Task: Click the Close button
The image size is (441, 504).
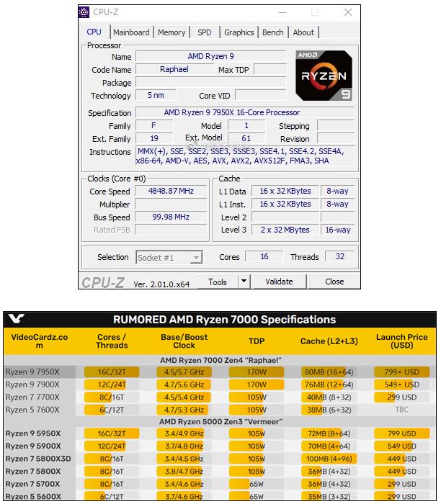Action: click(x=334, y=282)
